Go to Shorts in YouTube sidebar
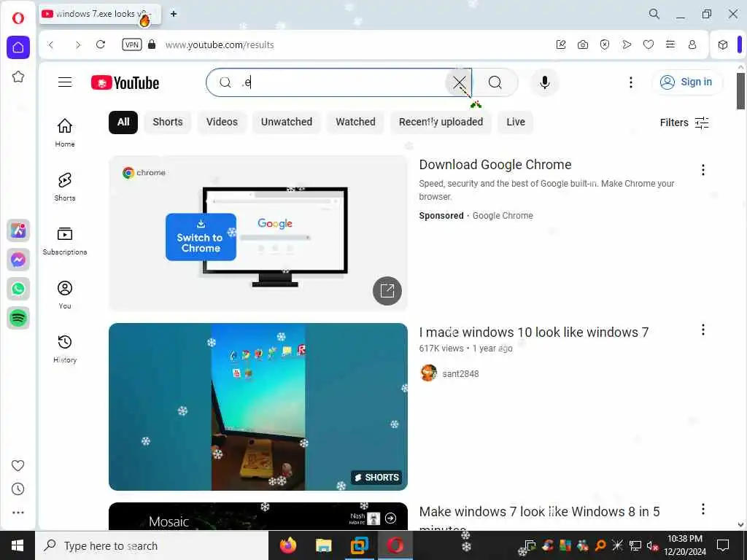The height and width of the screenshot is (560, 747). (x=65, y=187)
